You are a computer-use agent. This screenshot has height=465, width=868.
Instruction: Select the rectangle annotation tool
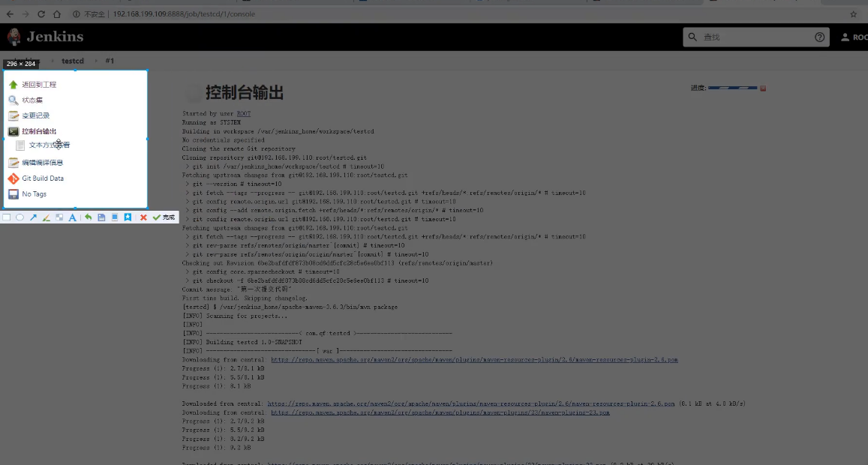click(x=7, y=217)
